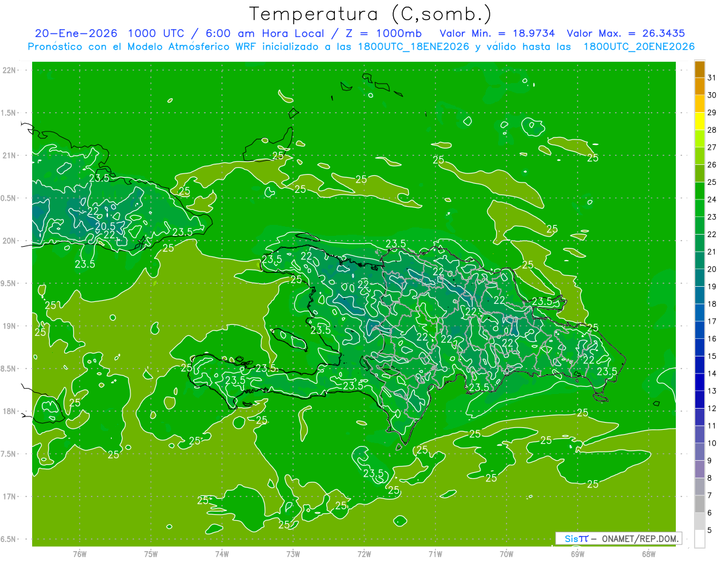Image resolution: width=728 pixels, height=562 pixels.
Task: Click the '21N' latitude axis label
Action: click(x=9, y=155)
